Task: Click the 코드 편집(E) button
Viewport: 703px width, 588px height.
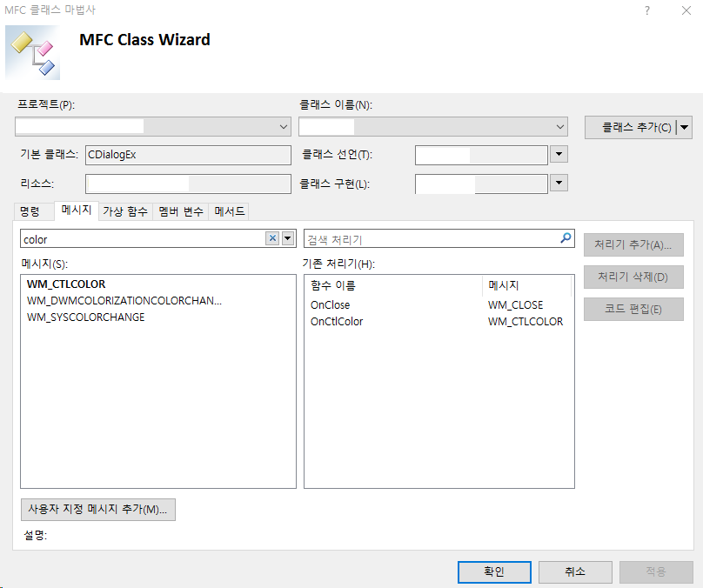Action: coord(633,310)
